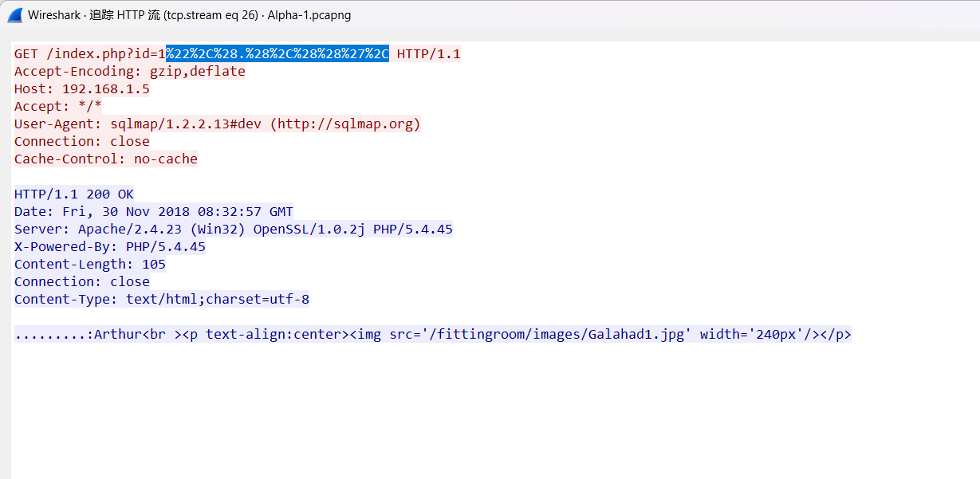This screenshot has width=980, height=479.
Task: Click the HTTP/1.1 200 OK status line
Action: (74, 194)
